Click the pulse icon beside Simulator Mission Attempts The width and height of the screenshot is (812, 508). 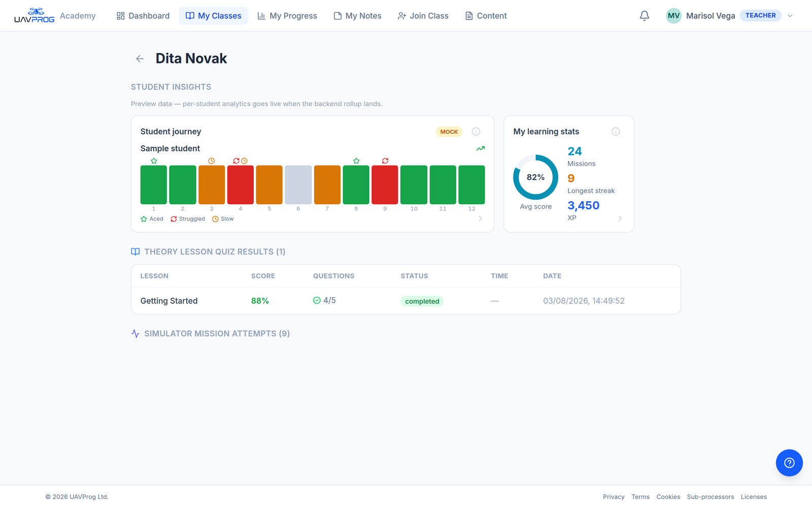point(136,334)
